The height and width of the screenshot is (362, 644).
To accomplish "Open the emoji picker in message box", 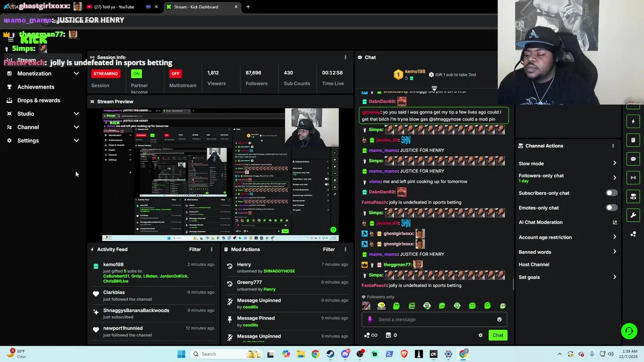I will [x=499, y=319].
